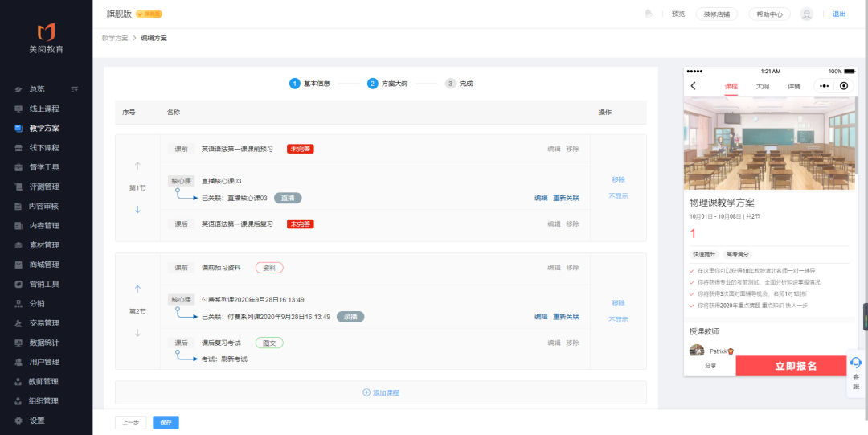Viewport: 868px width, 435px height.
Task: Expand 设置 sidebar menu
Action: tap(37, 421)
